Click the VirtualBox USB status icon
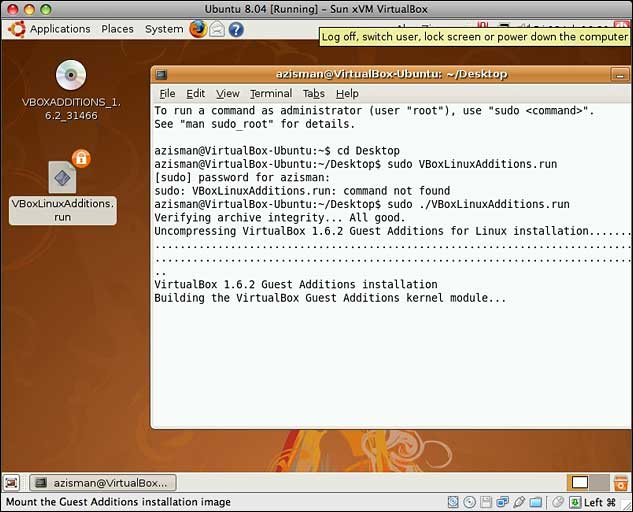633x512 pixels. 519,502
